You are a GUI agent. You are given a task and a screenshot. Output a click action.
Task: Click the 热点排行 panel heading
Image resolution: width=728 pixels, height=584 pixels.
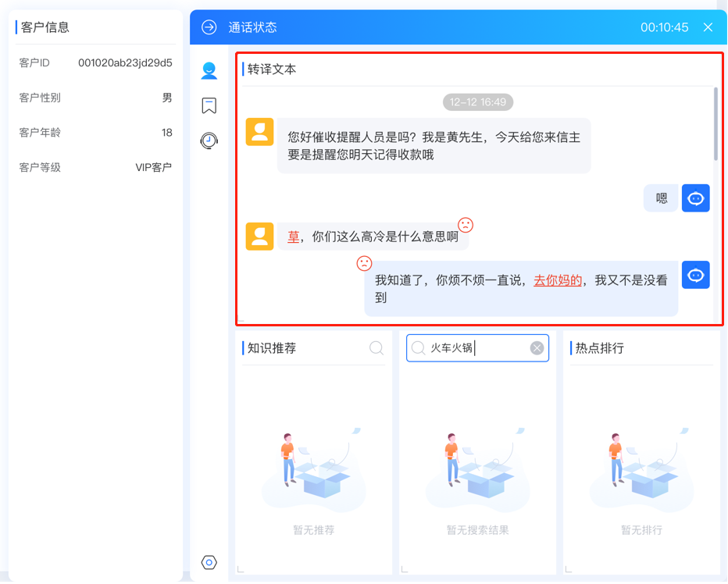click(x=599, y=347)
